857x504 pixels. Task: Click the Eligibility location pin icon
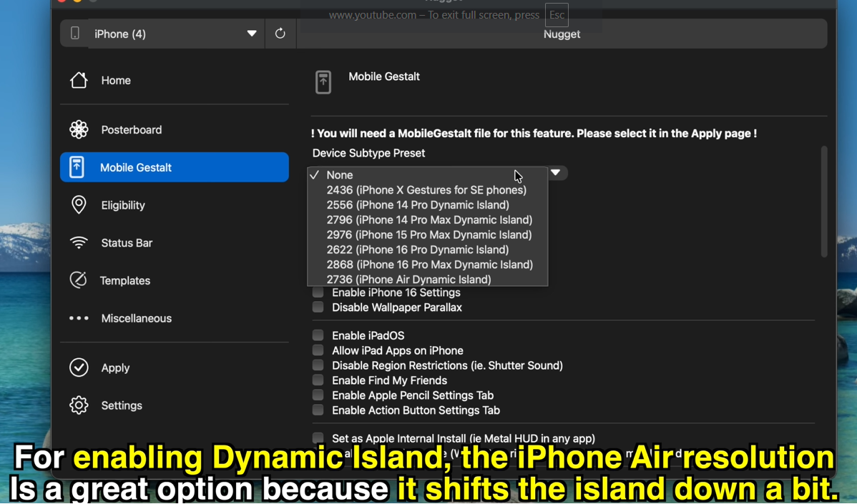click(x=79, y=204)
